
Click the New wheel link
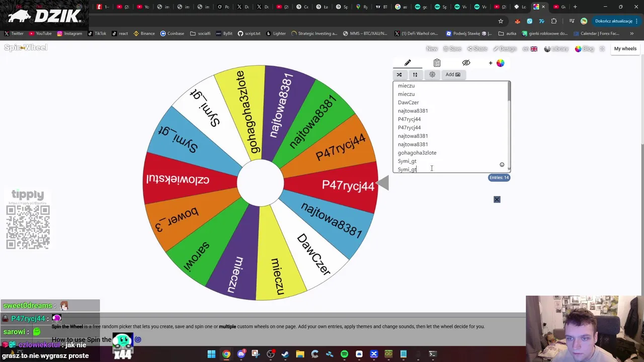432,49
